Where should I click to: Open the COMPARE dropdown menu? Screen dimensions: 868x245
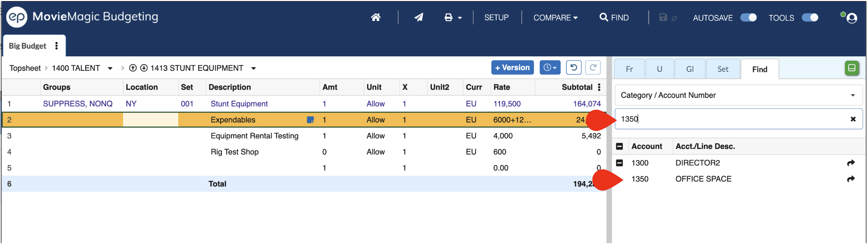(556, 18)
